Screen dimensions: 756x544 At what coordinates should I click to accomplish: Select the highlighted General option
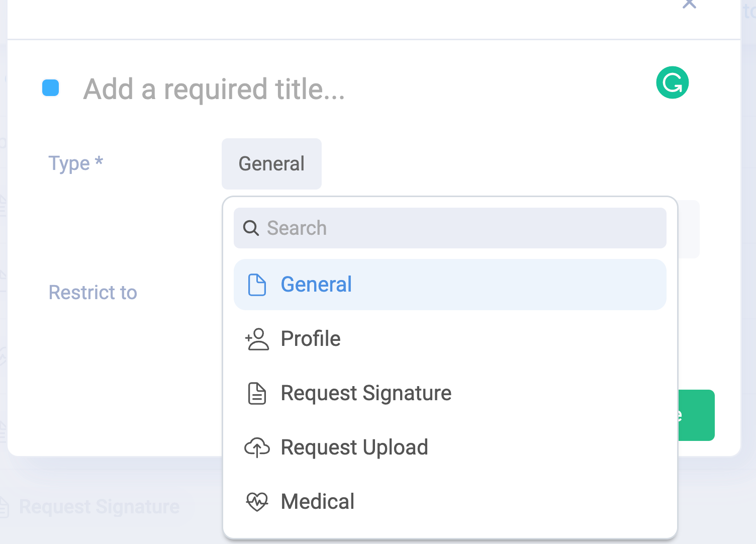pos(316,285)
